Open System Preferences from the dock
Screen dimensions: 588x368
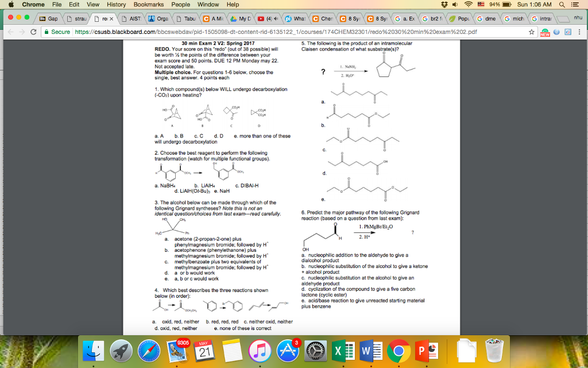pyautogui.click(x=314, y=351)
